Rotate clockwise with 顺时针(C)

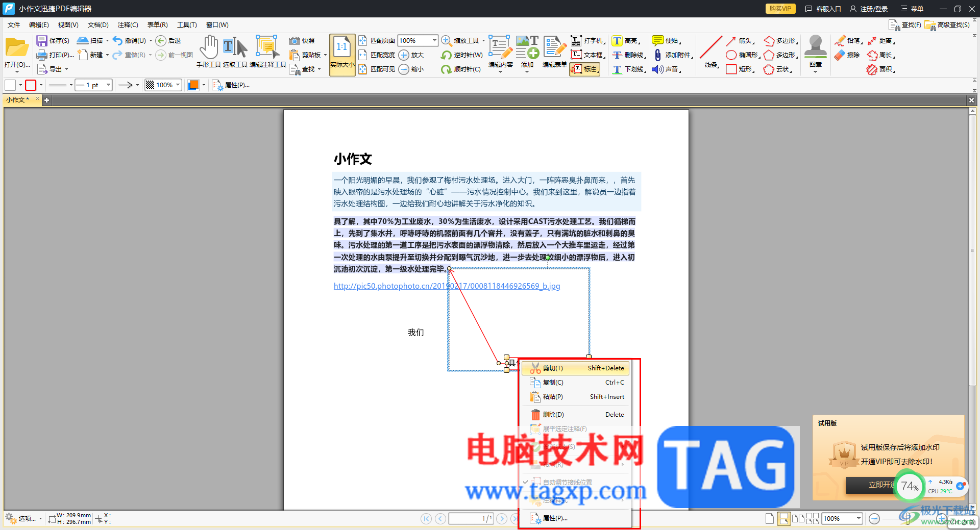[x=461, y=69]
